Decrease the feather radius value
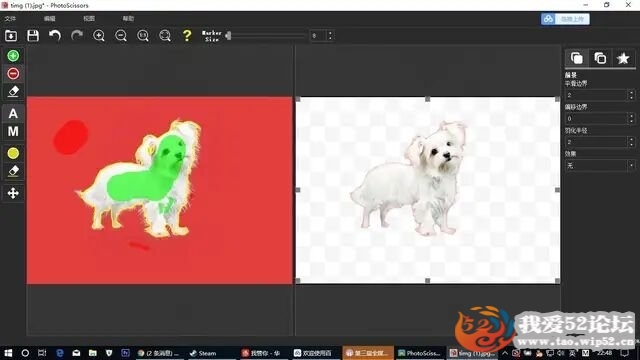This screenshot has width=640, height=360. (631, 145)
